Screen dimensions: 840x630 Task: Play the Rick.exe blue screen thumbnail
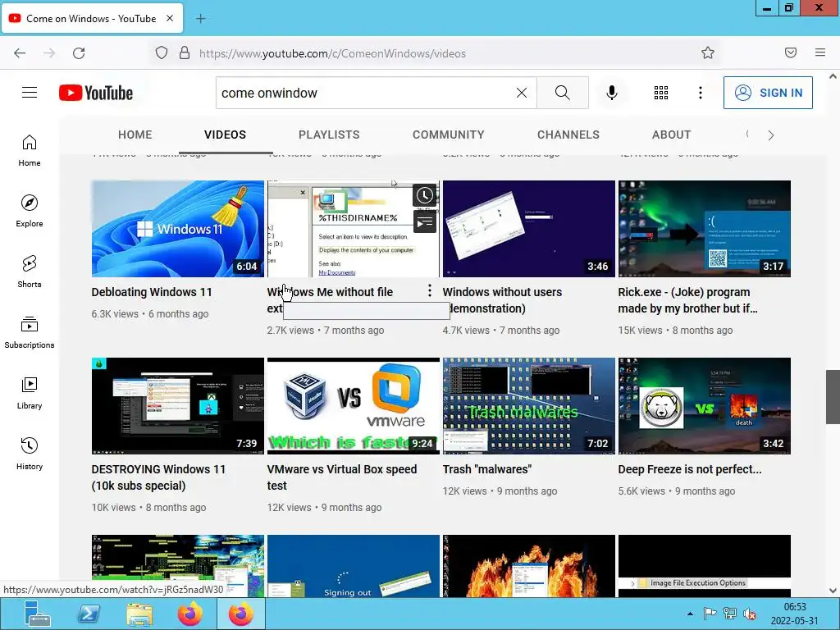click(x=705, y=229)
